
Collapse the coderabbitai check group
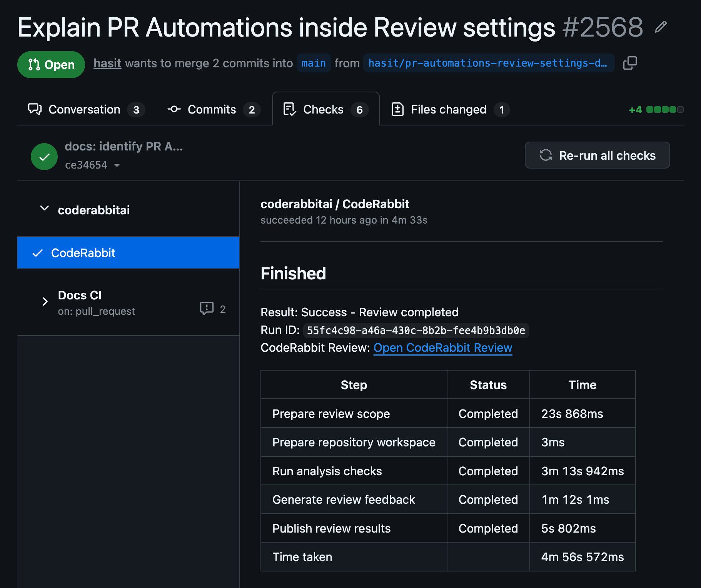click(45, 208)
